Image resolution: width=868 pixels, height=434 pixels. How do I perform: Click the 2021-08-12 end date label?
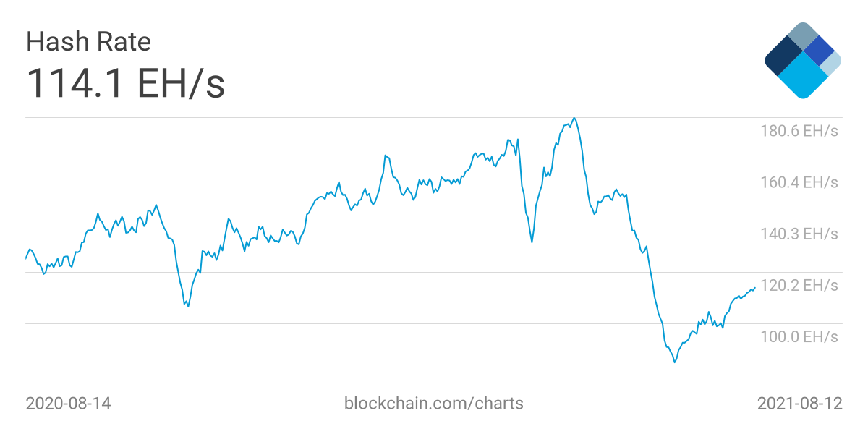(x=799, y=403)
